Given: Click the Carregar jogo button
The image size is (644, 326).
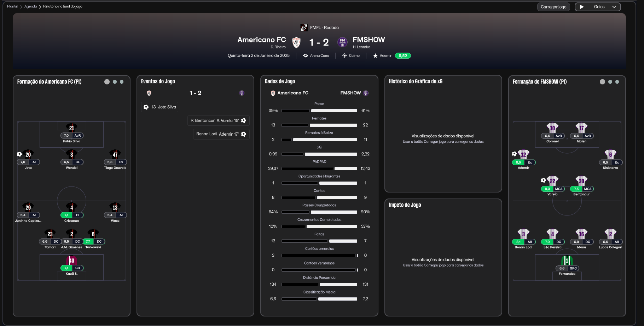Looking at the screenshot, I should [x=553, y=7].
